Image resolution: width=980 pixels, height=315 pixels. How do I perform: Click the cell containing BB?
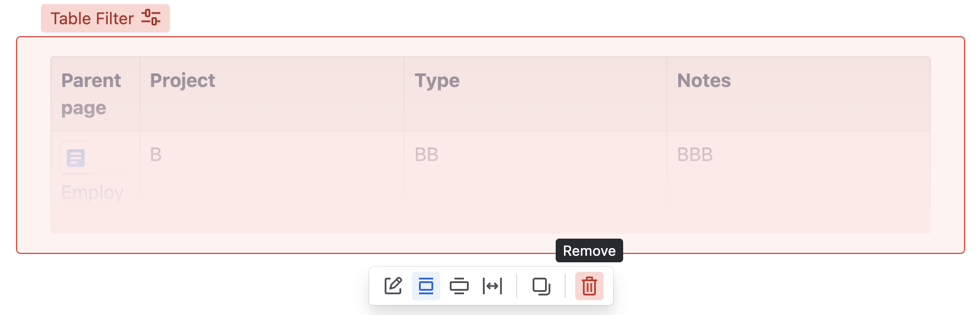pyautogui.click(x=536, y=169)
